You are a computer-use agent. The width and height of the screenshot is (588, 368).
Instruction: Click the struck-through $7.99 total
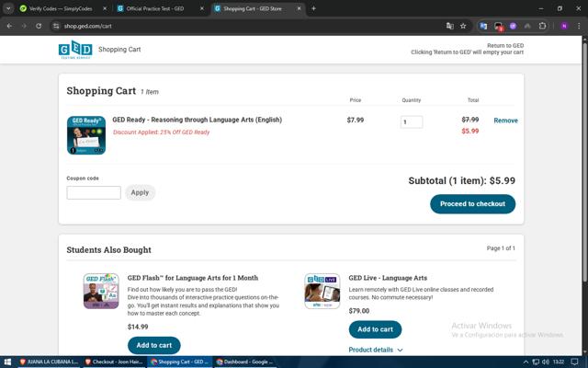[x=469, y=120]
